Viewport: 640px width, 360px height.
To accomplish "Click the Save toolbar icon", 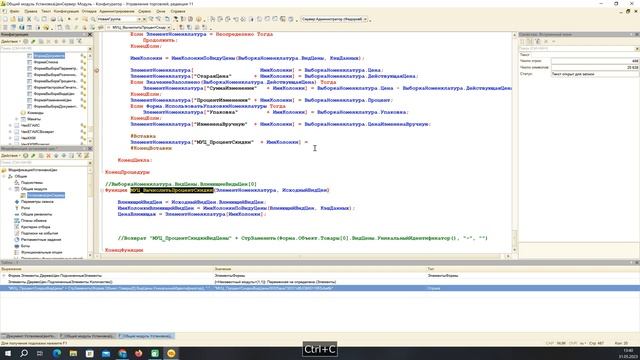I will point(20,19).
